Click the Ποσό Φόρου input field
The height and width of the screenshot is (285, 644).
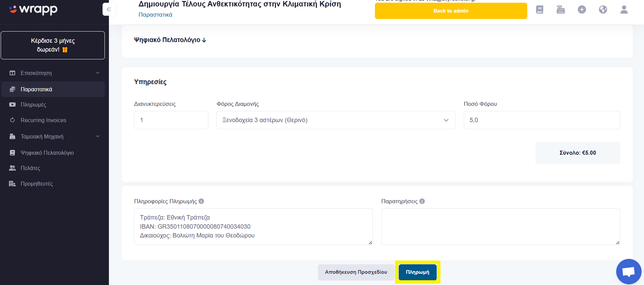pyautogui.click(x=542, y=120)
